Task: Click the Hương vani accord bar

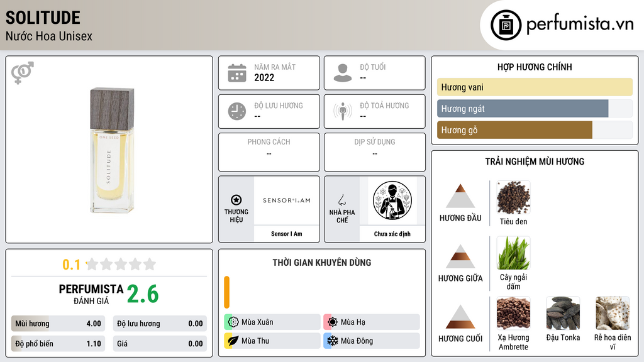Action: click(535, 87)
